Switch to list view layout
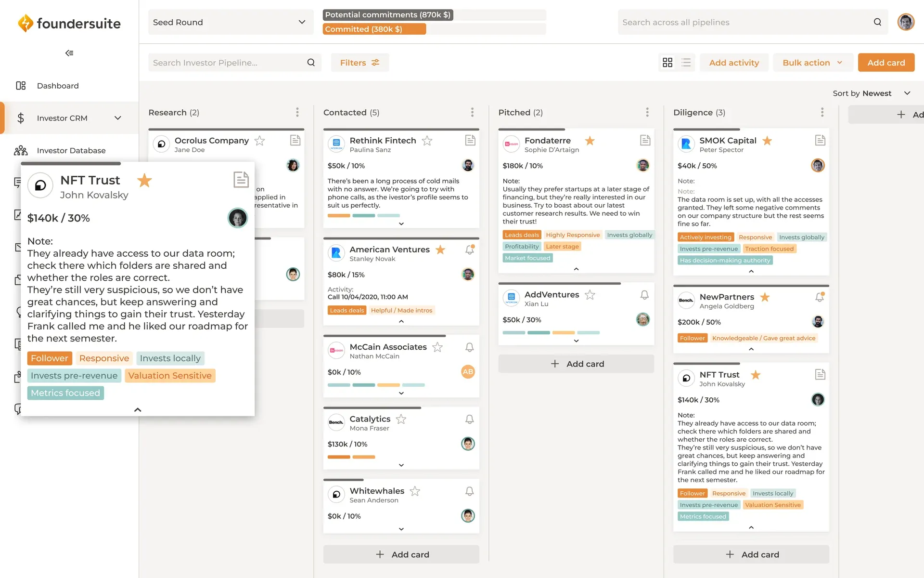924x578 pixels. click(686, 63)
